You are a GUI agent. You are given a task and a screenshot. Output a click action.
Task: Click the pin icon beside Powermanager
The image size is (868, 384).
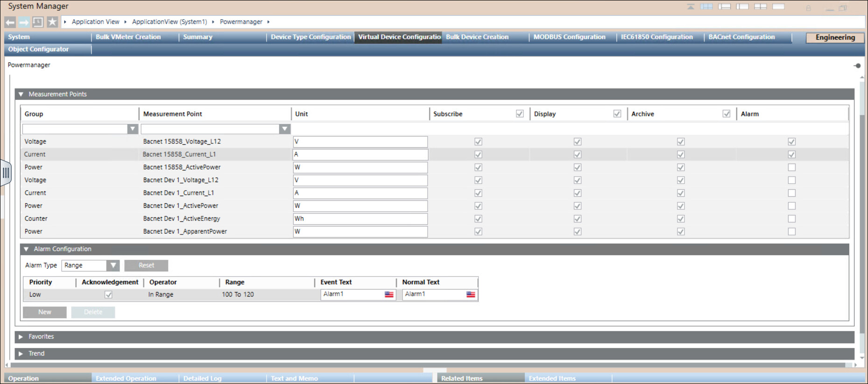[857, 66]
